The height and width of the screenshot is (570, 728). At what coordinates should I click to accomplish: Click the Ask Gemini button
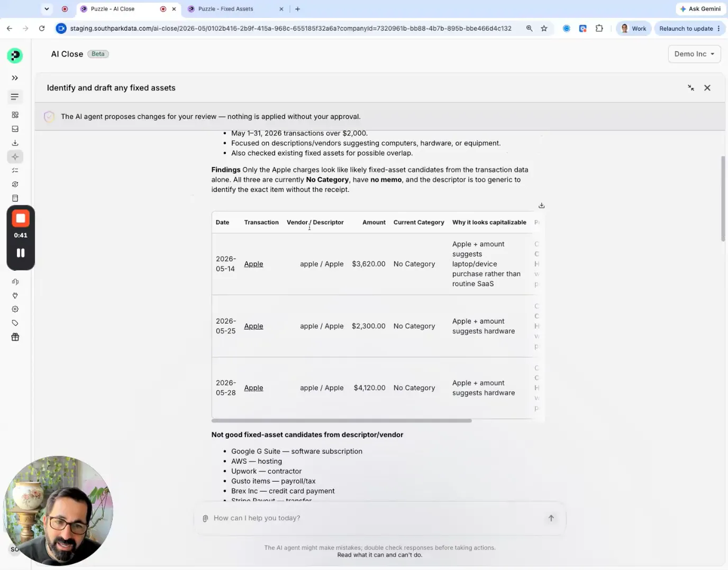tap(700, 9)
